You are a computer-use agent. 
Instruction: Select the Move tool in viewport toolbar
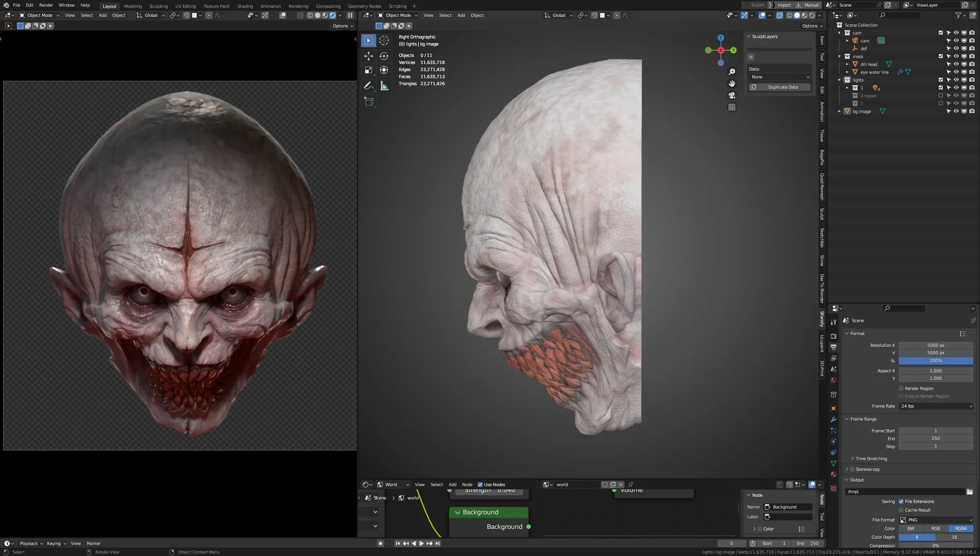tap(368, 56)
